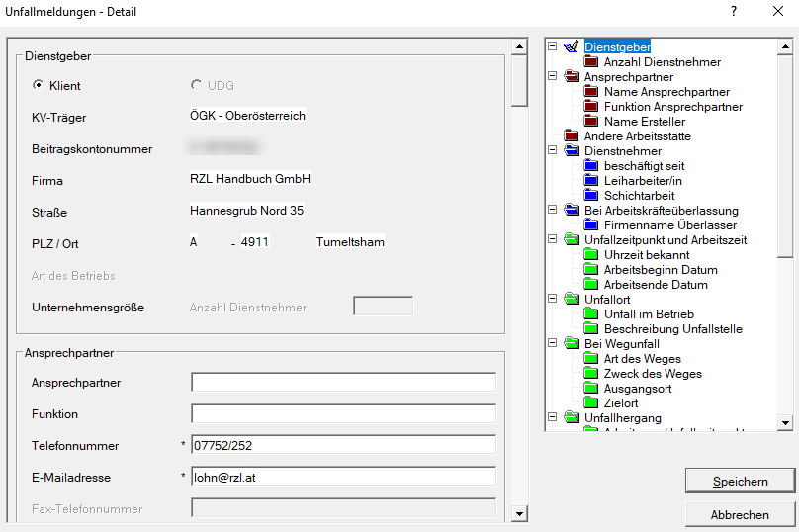Image resolution: width=799 pixels, height=532 pixels.
Task: Collapse the Bei Wegunfall tree node
Action: 552,343
